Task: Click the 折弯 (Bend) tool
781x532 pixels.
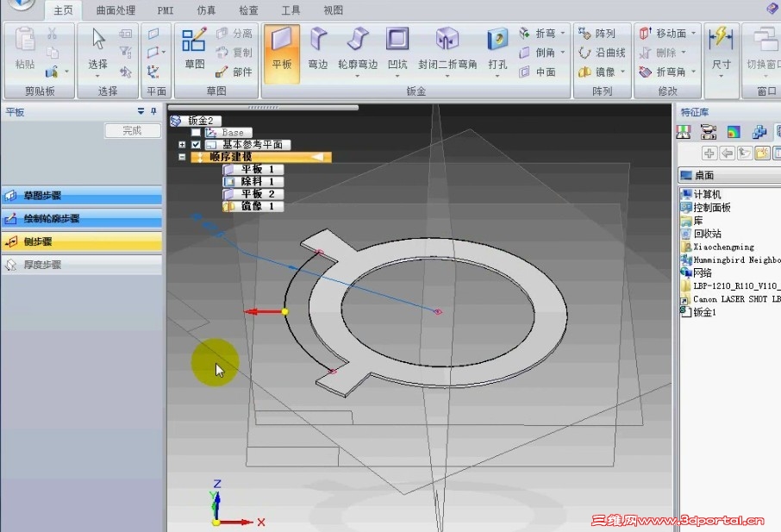Action: (537, 34)
